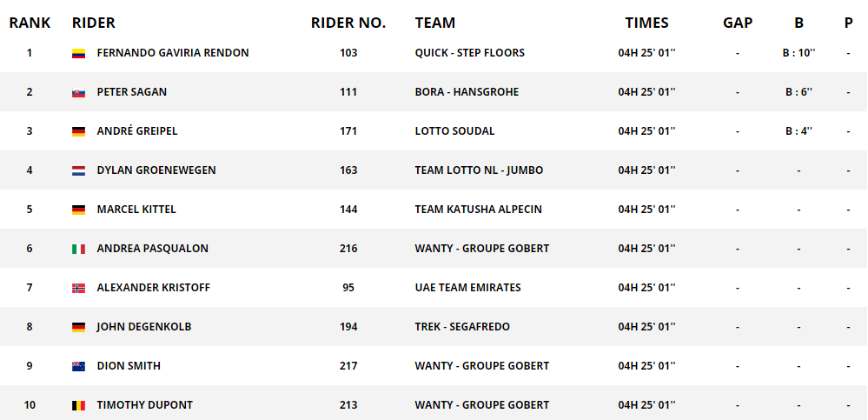Viewport: 868px width, 420px height.
Task: Click the German flag beside John Degenkolb
Action: click(x=78, y=328)
